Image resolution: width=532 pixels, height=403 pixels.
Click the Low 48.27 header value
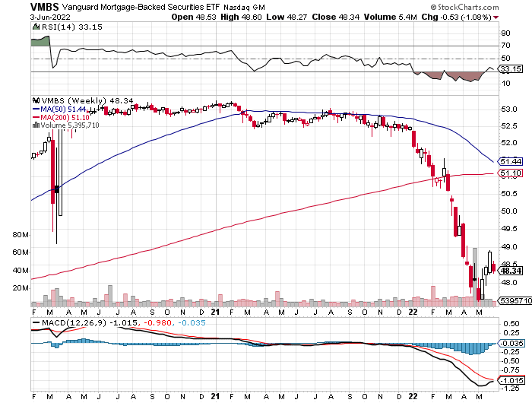(287, 17)
